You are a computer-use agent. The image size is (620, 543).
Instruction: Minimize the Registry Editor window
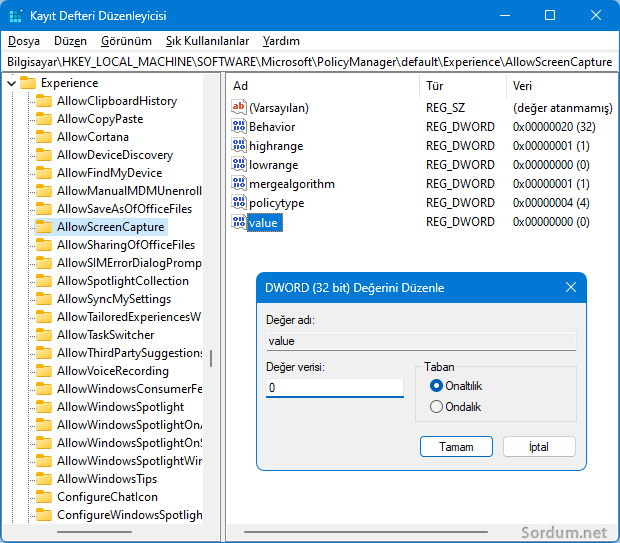pos(505,16)
